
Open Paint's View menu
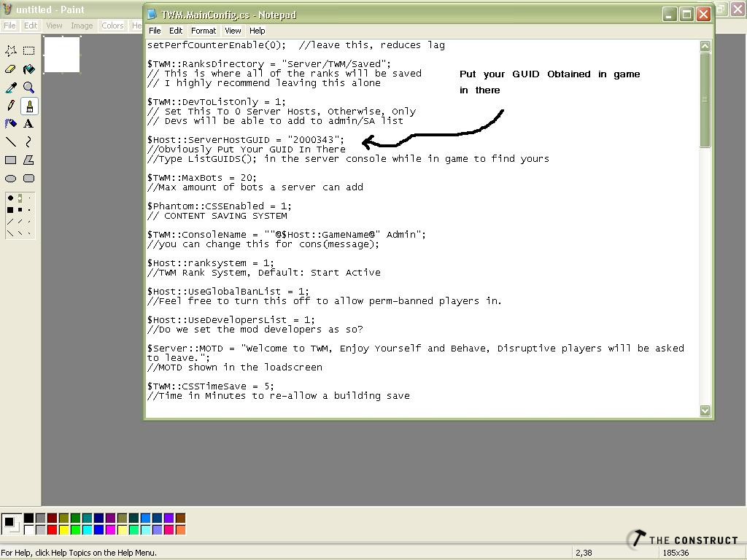click(x=54, y=26)
